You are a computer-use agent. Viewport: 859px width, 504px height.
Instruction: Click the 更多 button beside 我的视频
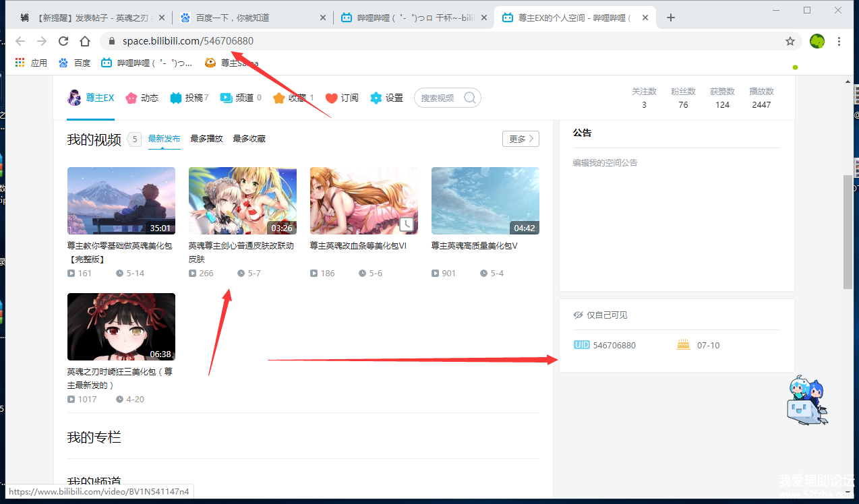pos(521,139)
